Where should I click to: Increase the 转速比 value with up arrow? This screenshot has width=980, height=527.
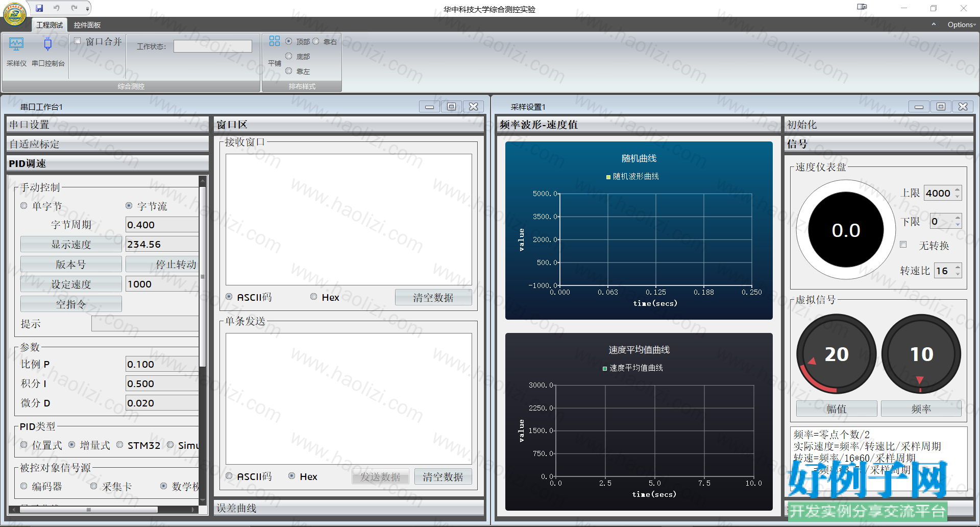(x=958, y=267)
